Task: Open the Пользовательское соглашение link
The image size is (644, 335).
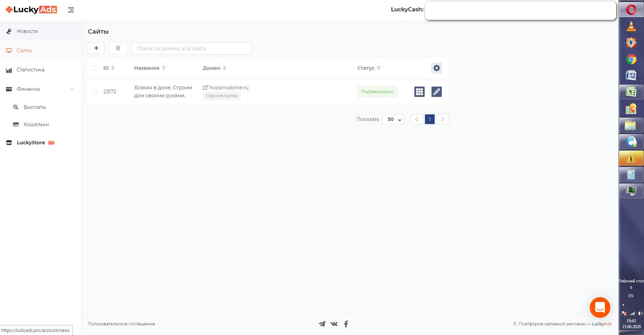Action: point(121,324)
